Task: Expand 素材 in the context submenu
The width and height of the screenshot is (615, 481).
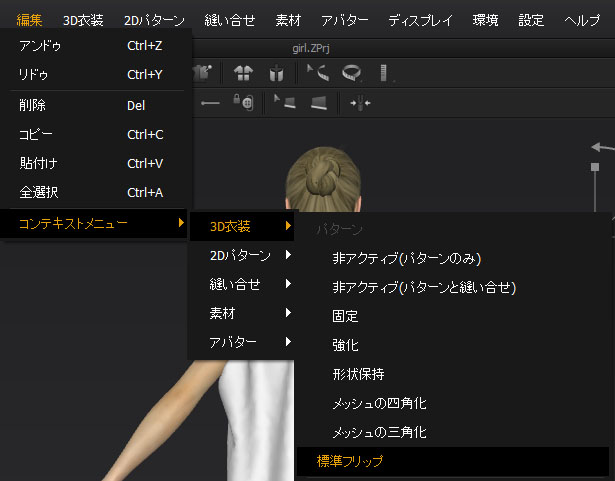Action: tap(242, 313)
